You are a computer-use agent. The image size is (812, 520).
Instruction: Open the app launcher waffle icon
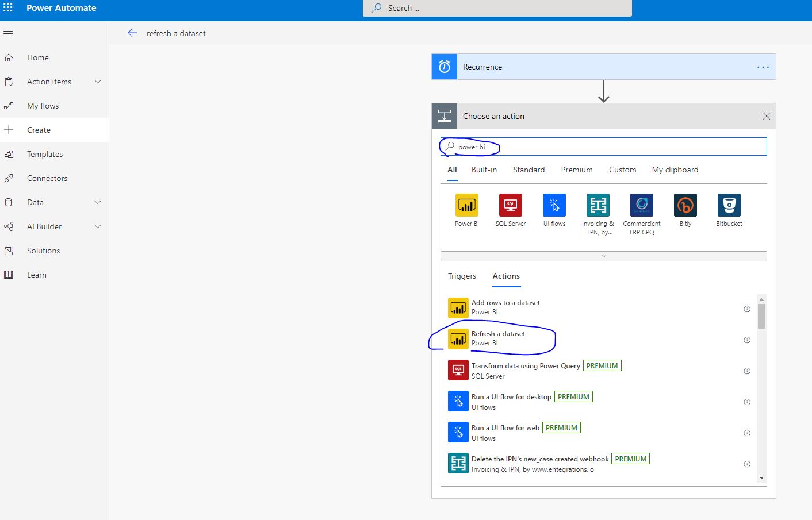(8, 8)
